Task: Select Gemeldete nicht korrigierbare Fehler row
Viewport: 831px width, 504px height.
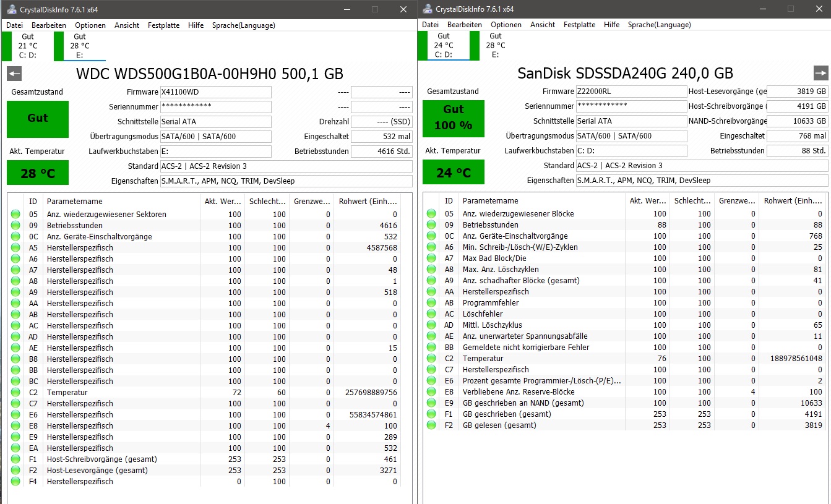Action: click(x=624, y=348)
